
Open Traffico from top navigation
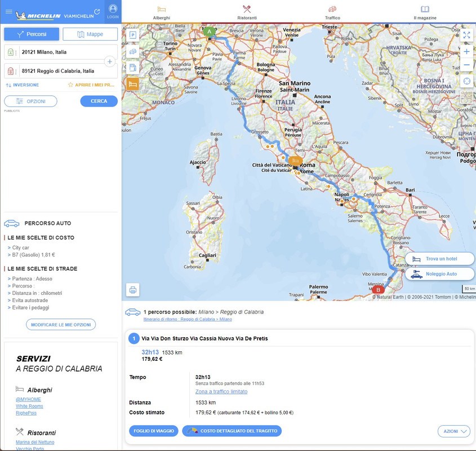click(332, 13)
